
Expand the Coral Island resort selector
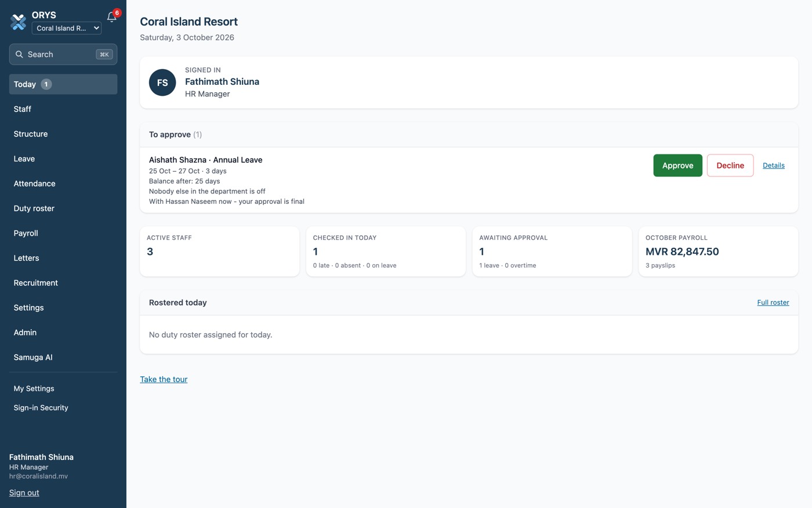67,28
